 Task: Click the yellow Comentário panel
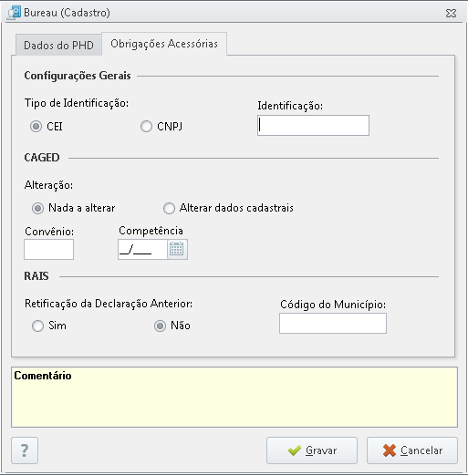(x=234, y=397)
